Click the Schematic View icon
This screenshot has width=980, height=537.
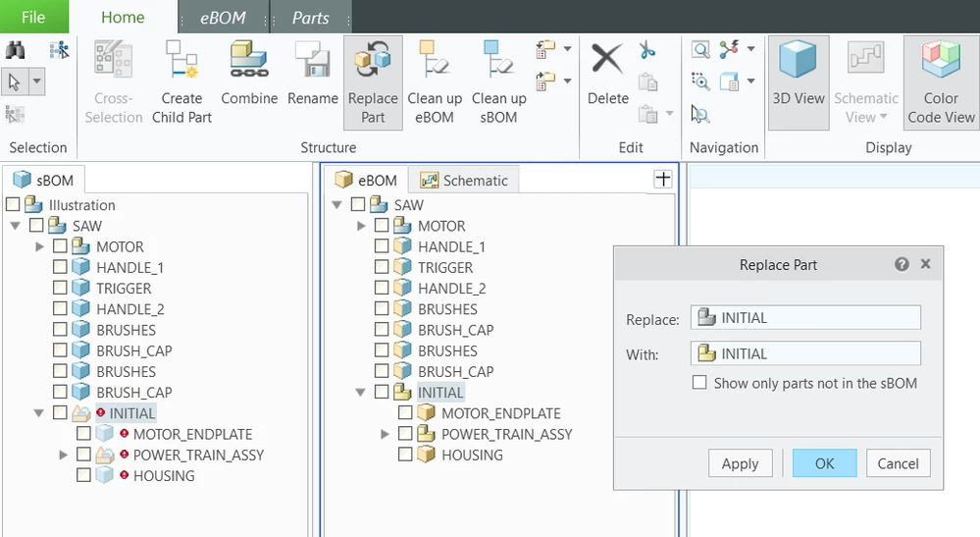pos(865,59)
